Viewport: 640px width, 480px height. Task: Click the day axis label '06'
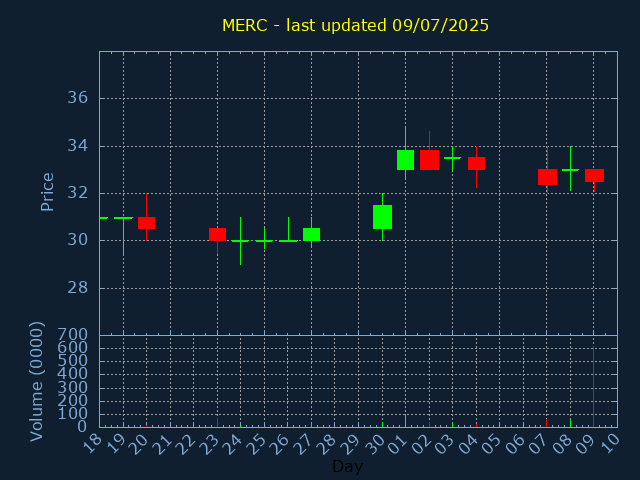pyautogui.click(x=516, y=444)
